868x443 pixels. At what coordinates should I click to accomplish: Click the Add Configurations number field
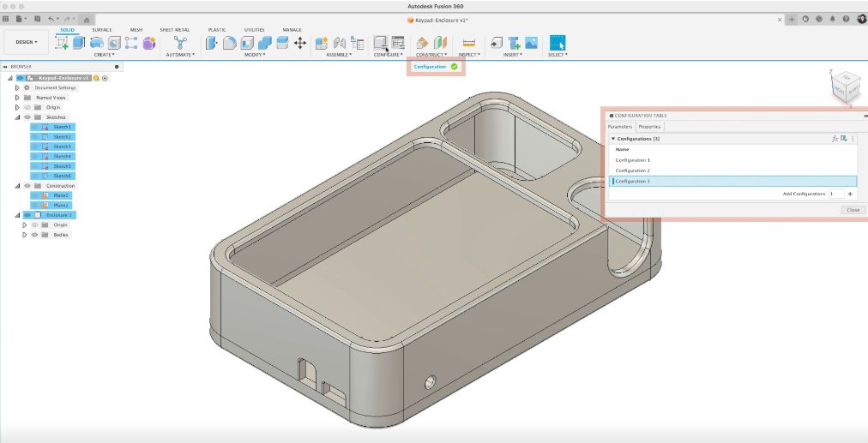tap(835, 195)
